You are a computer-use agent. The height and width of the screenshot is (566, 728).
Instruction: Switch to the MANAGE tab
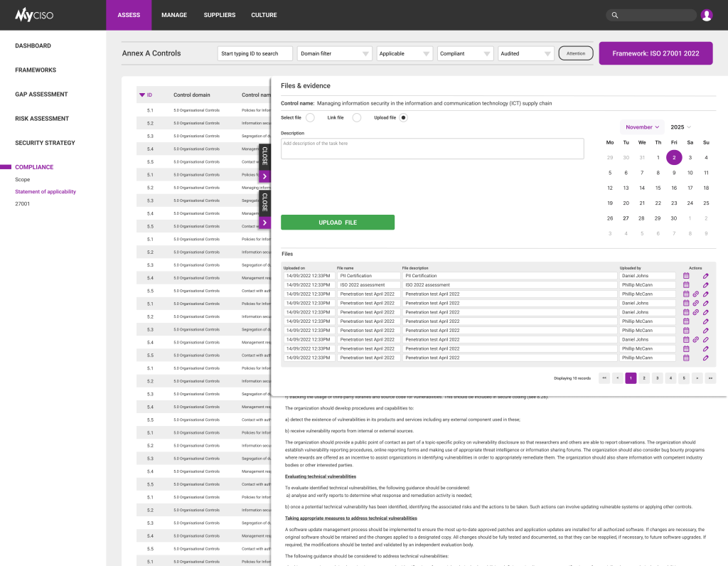174,14
